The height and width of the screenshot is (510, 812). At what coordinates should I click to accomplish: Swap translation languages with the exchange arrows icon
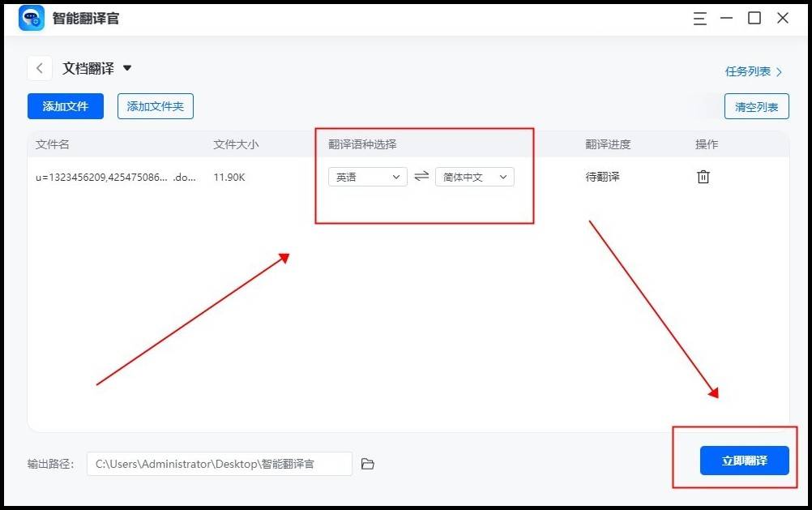tap(421, 176)
